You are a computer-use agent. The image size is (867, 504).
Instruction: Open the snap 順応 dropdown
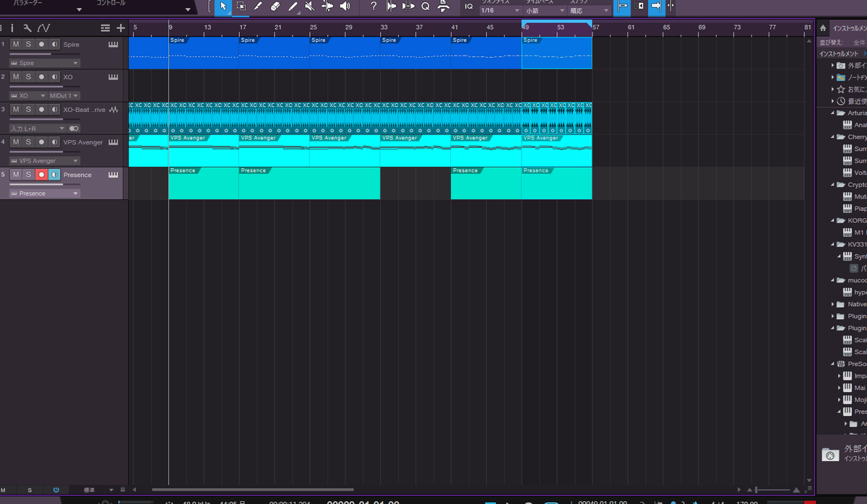[589, 11]
